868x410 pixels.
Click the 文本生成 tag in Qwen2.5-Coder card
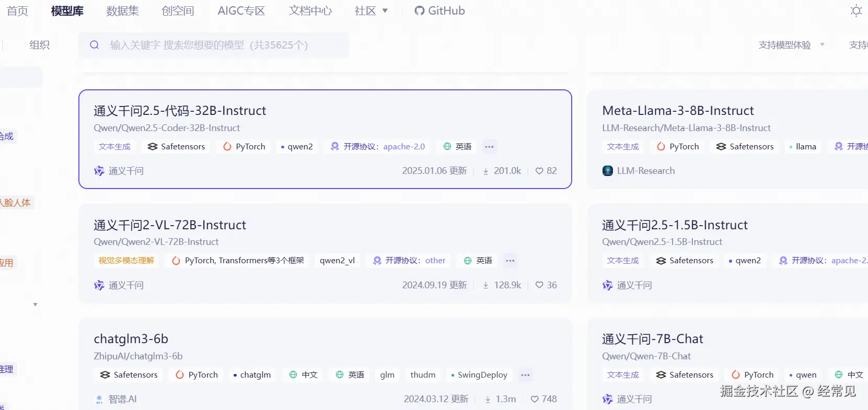(114, 147)
